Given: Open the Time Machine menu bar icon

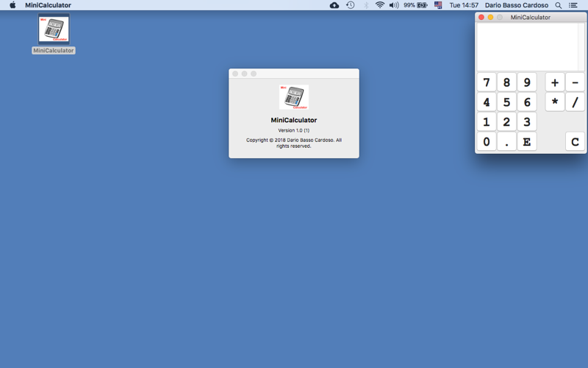Looking at the screenshot, I should coord(351,5).
